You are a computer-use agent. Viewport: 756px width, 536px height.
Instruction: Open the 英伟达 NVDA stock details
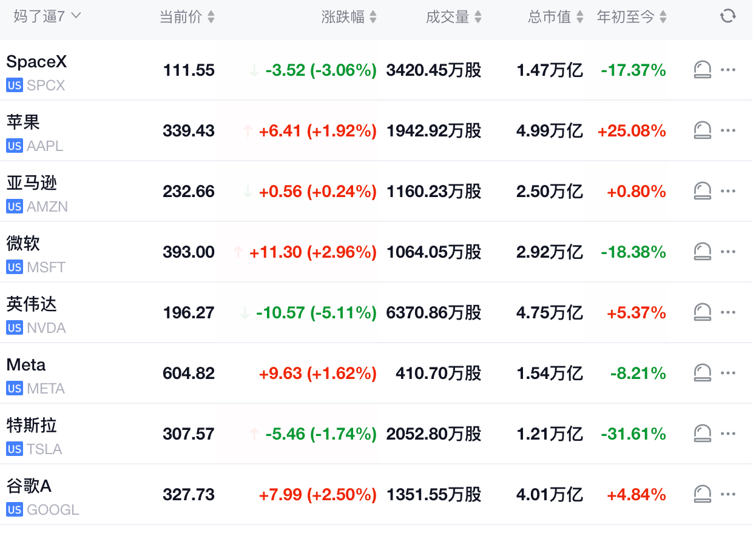376,313
